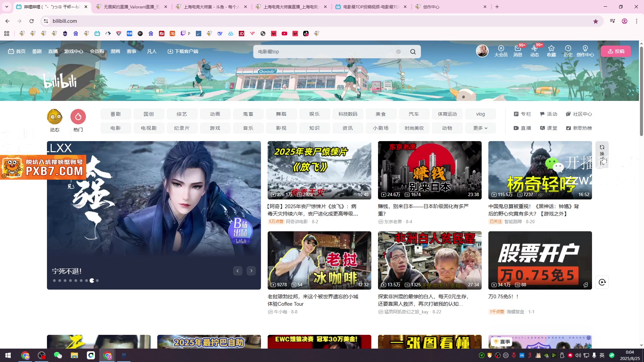Click the 换一换 refresh recommendations icon

(x=602, y=155)
